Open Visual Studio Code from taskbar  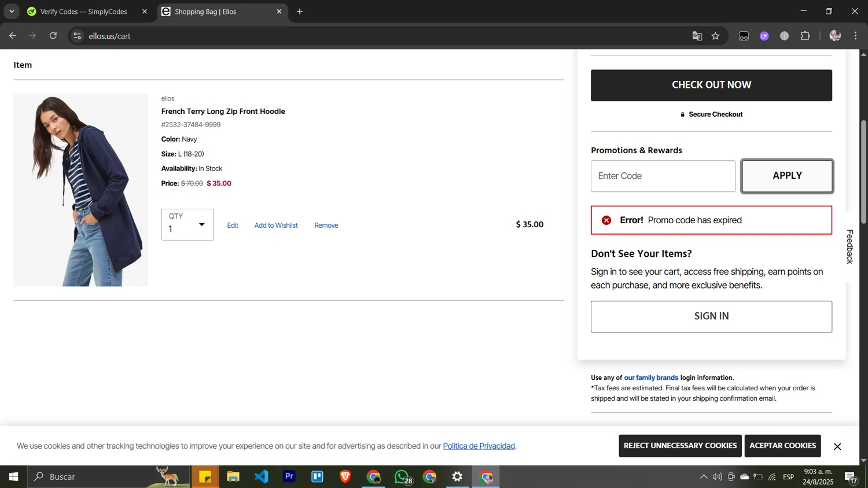click(261, 477)
